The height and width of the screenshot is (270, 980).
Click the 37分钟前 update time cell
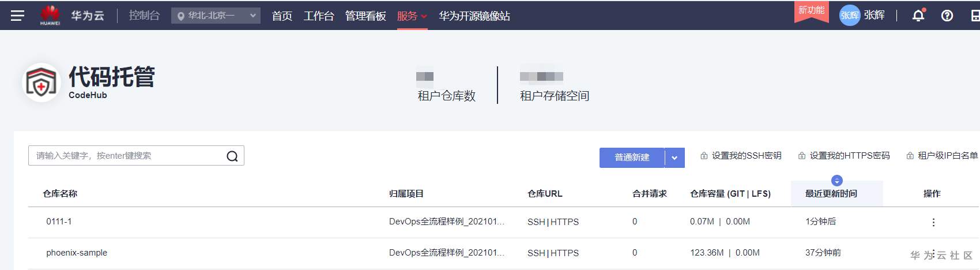click(823, 253)
